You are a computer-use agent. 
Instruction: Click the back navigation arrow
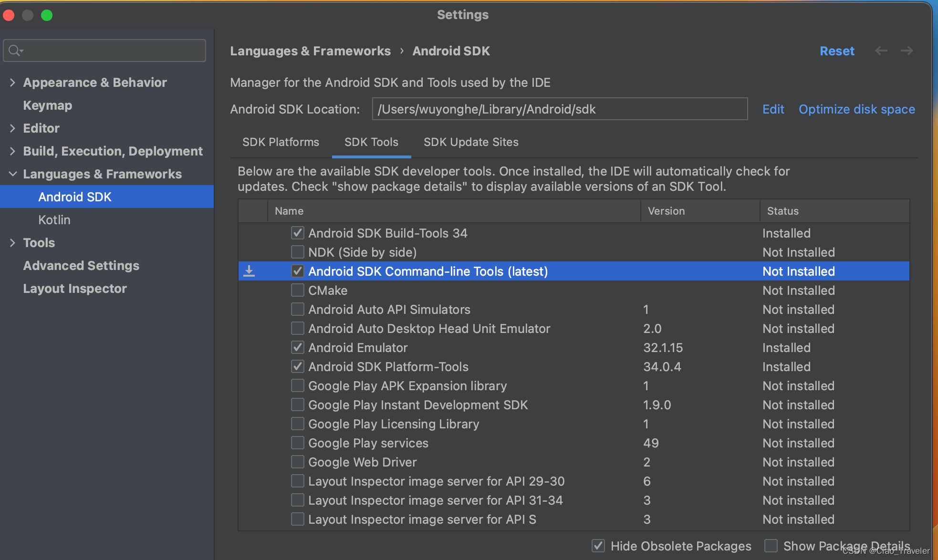click(881, 51)
